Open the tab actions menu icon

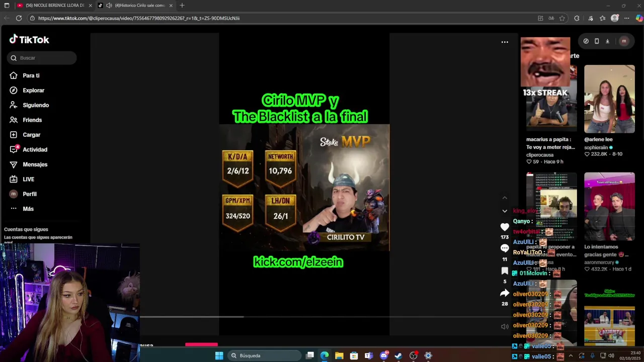pyautogui.click(x=7, y=6)
